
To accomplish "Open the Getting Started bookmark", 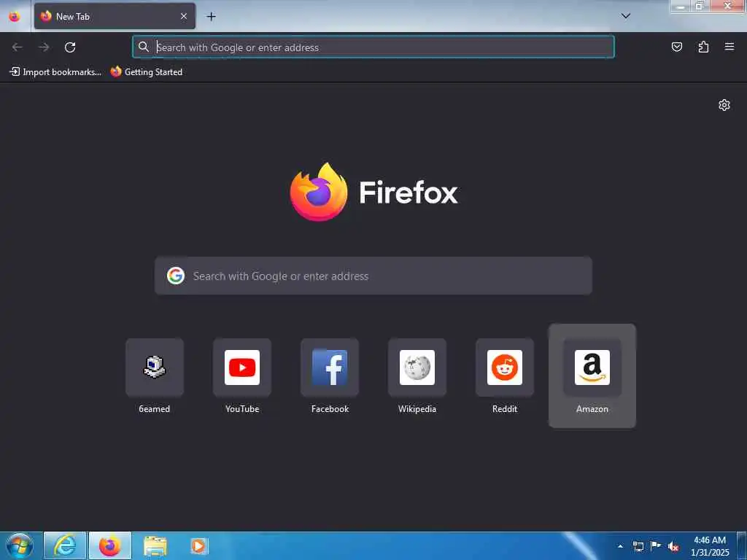I will [146, 72].
